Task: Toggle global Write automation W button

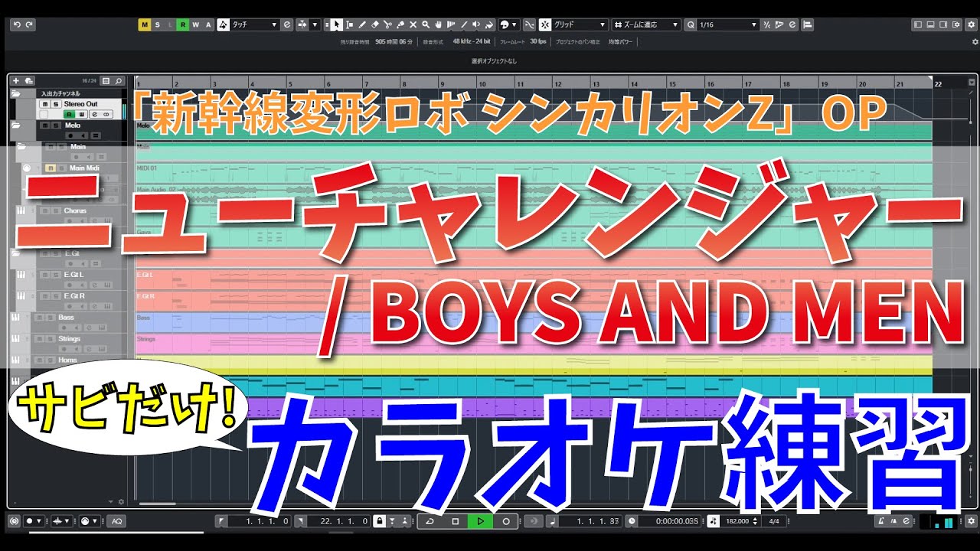Action: tap(195, 24)
